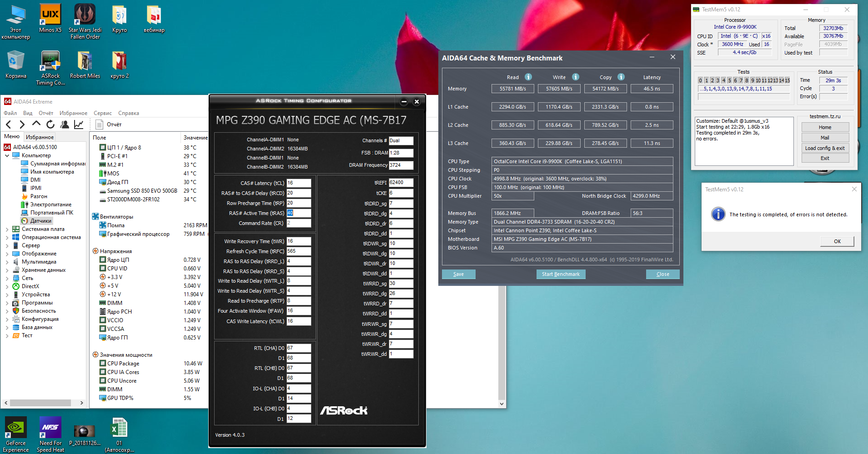Click the up-level arrow in AIDA64 toolbar
868x454 pixels.
pos(36,124)
